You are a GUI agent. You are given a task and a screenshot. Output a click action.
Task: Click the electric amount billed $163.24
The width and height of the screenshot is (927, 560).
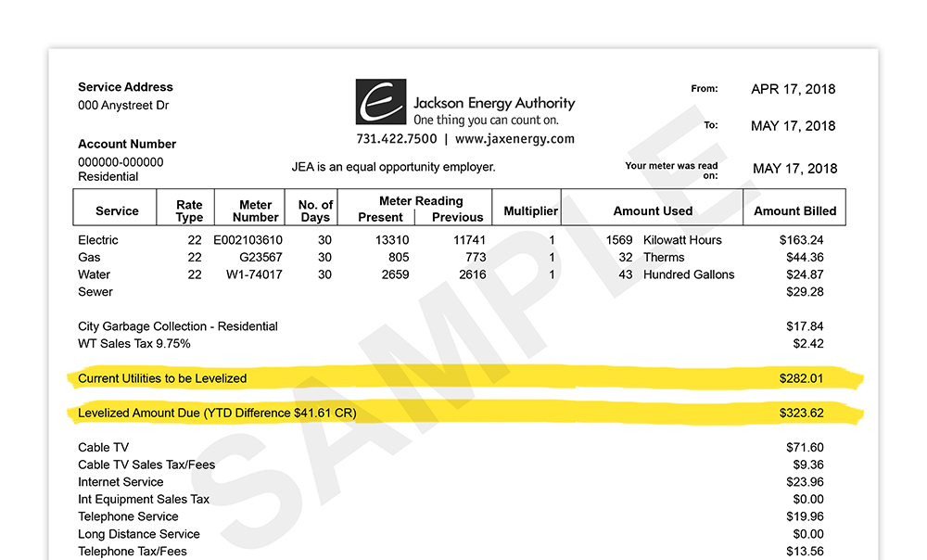tap(801, 240)
